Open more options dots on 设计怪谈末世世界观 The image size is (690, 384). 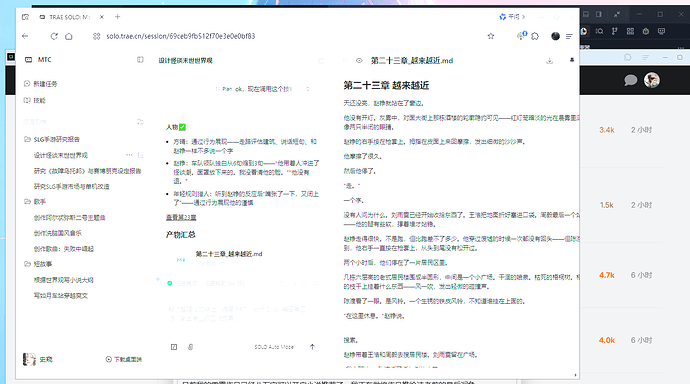point(129,155)
